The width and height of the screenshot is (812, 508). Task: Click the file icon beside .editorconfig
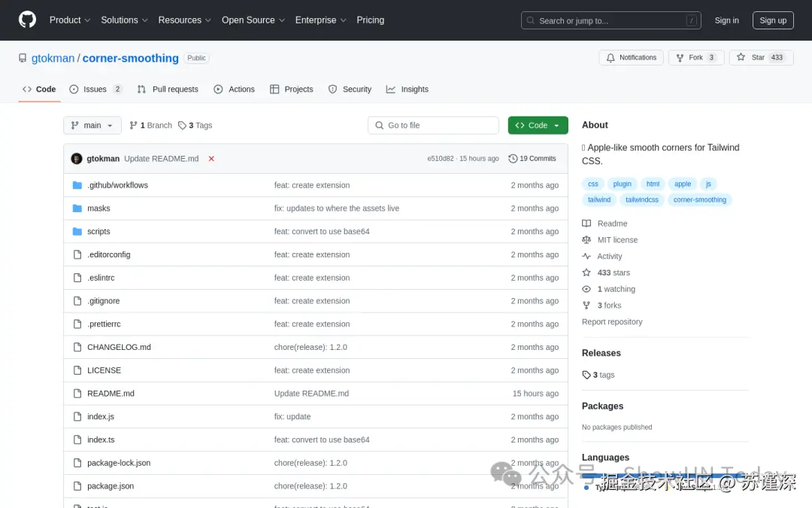point(77,254)
